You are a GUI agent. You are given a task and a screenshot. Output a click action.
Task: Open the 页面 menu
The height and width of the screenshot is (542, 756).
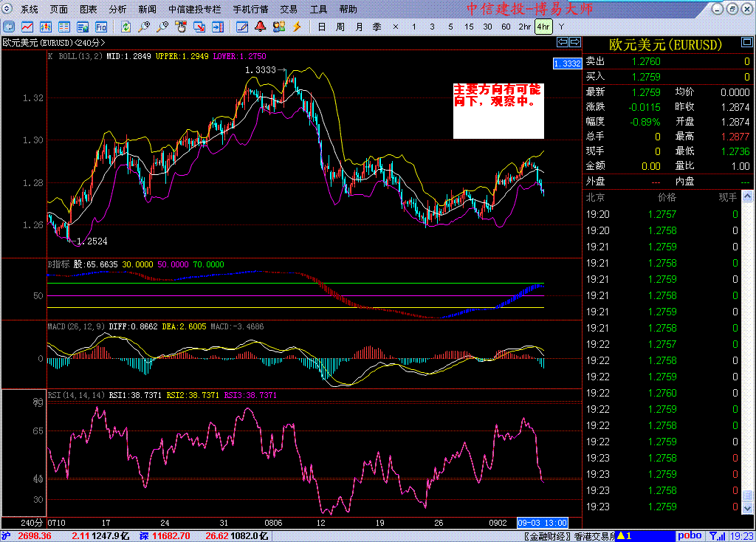click(59, 9)
